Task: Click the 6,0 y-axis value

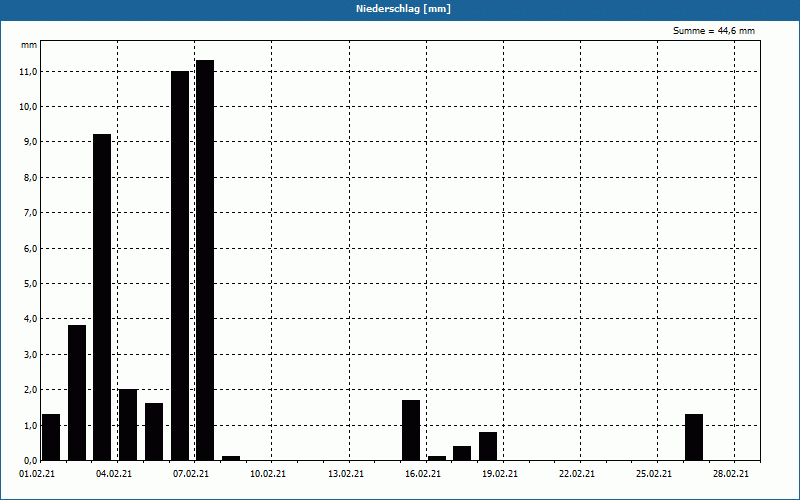Action: pos(30,248)
